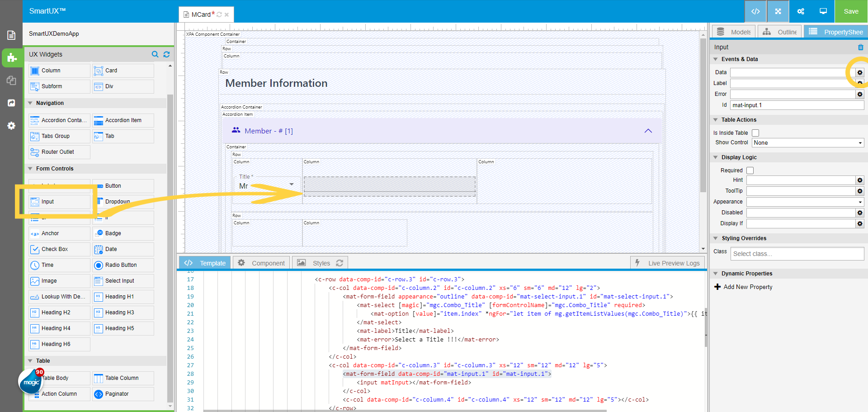The image size is (868, 412).
Task: Search UX Widgets with the magnifier icon
Action: tap(155, 54)
